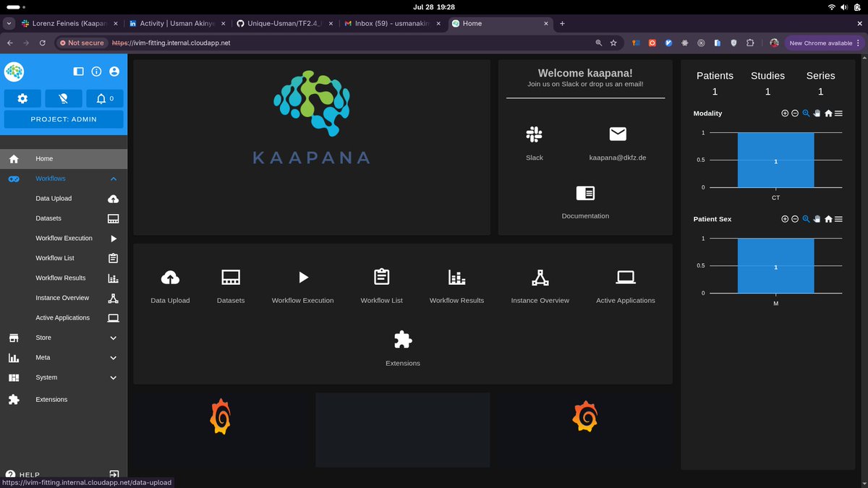Click the Workflow Execution tile in main panel
868x488 pixels.
click(303, 286)
